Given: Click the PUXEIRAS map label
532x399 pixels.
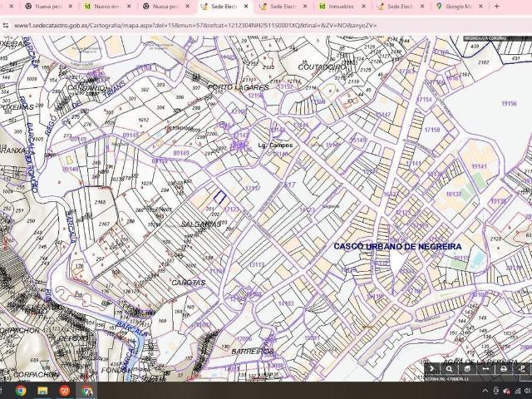Looking at the screenshot, I should (x=17, y=107).
